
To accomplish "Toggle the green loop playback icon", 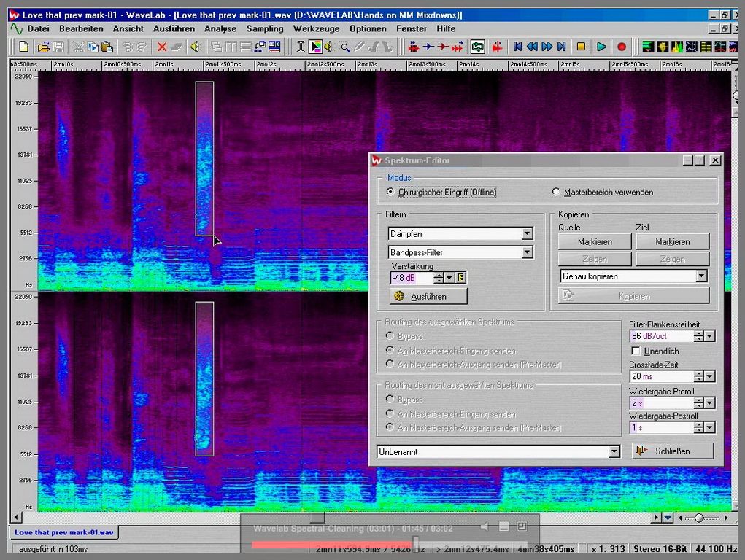I will click(x=477, y=47).
